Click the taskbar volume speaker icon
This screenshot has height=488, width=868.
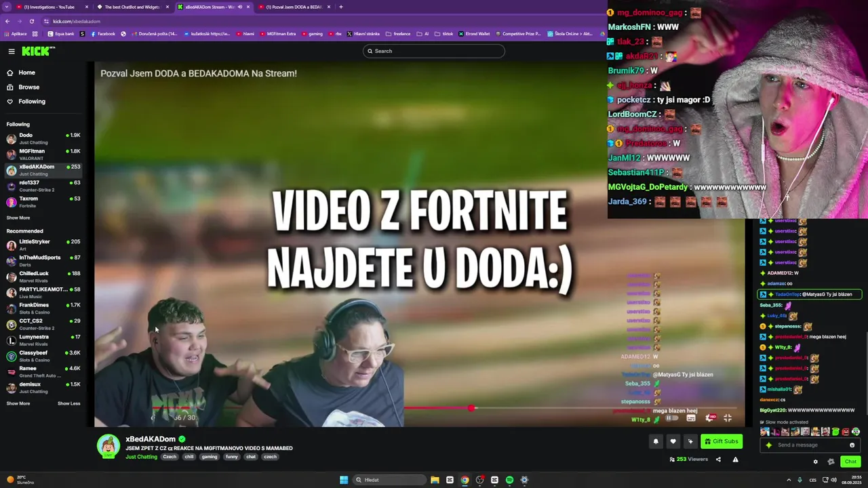point(833,480)
